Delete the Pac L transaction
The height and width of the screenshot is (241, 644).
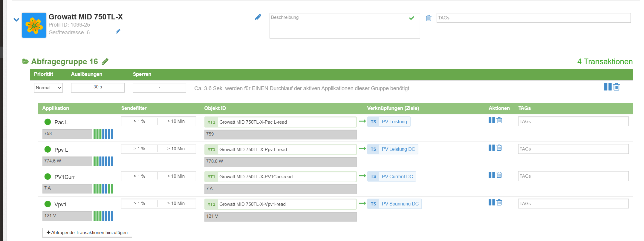tap(499, 120)
